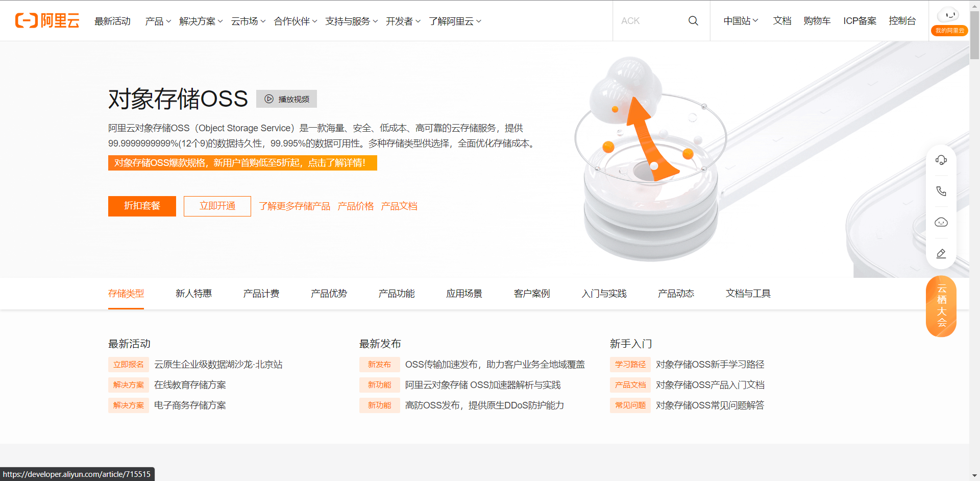The width and height of the screenshot is (980, 481).
Task: Click the 常见问题 tag
Action: pos(630,405)
